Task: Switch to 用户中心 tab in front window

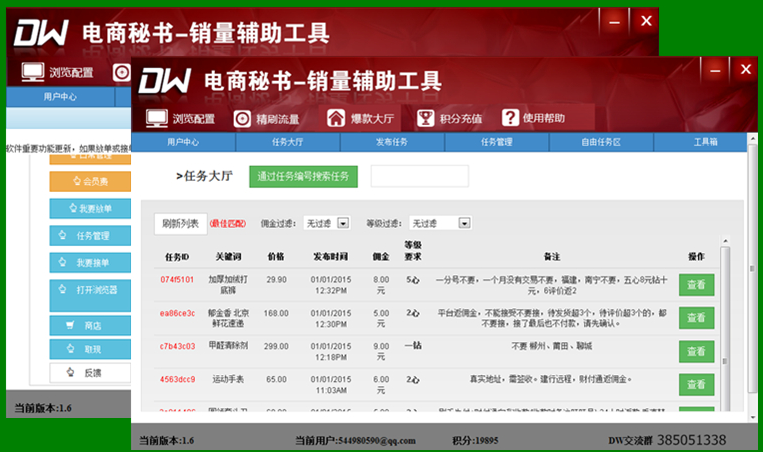Action: point(183,142)
